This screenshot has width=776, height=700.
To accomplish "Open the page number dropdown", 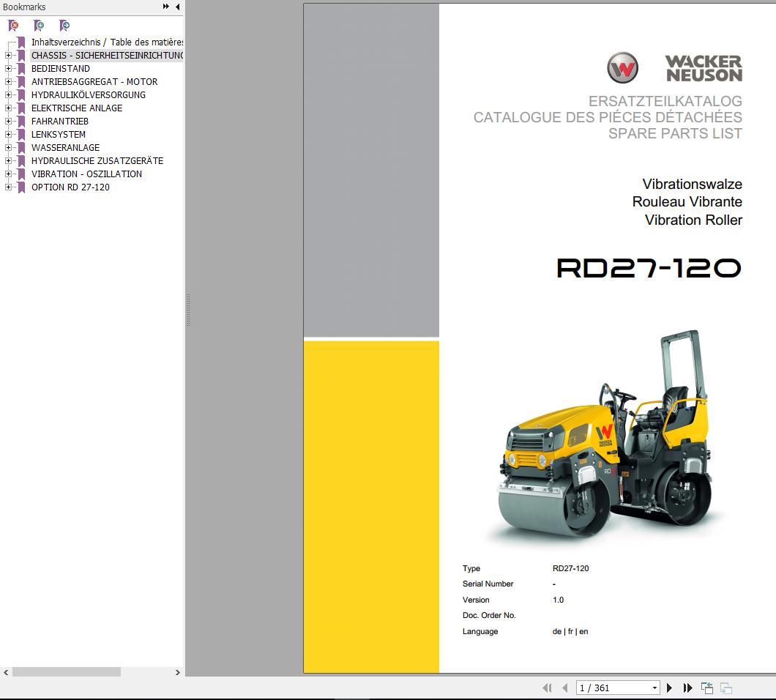I will (x=654, y=688).
